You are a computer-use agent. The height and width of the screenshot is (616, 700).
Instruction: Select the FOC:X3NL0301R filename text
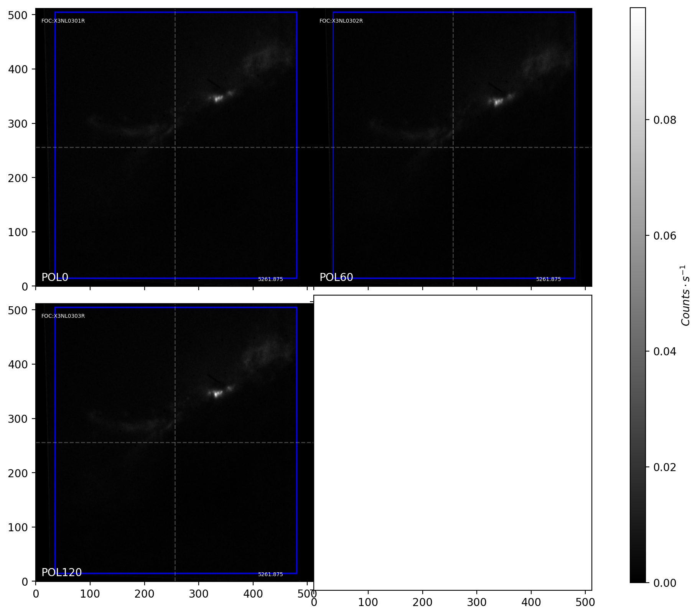[x=63, y=21]
